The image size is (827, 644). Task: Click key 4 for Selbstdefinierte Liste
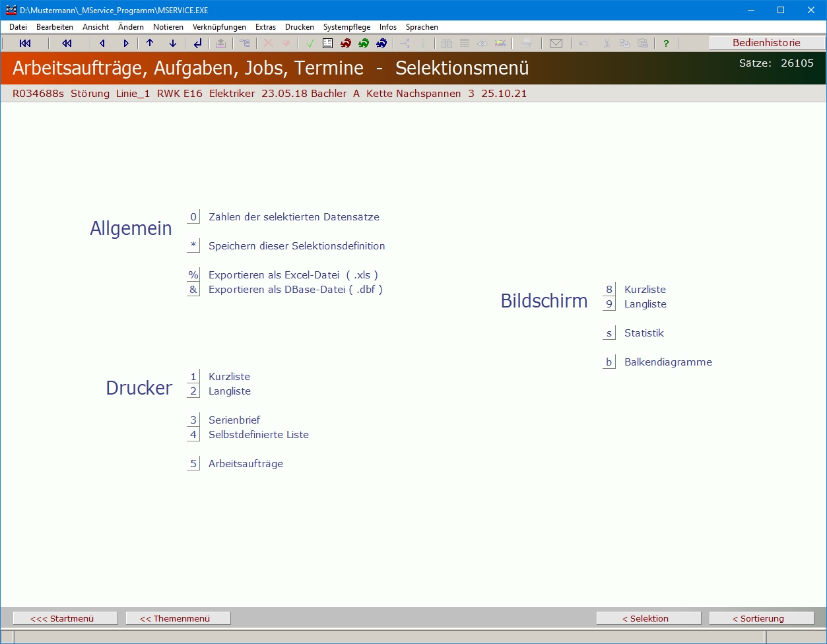[x=193, y=435]
